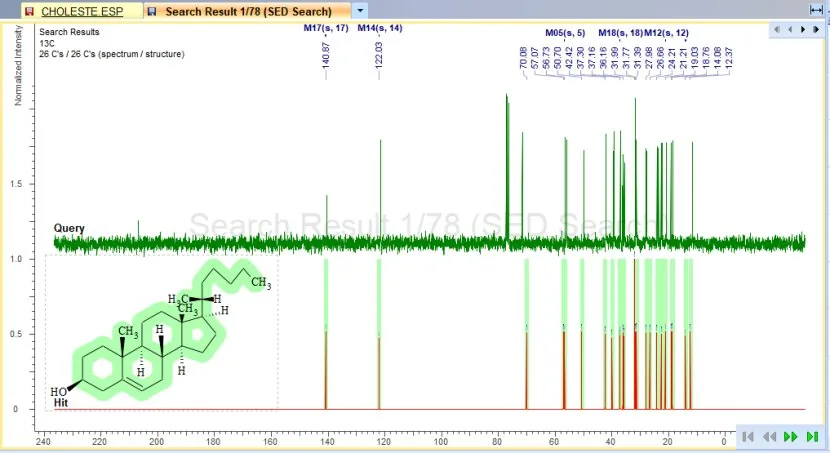This screenshot has width=830, height=453.
Task: Click the 1.5 tick on the intensity axis
Action: [16, 184]
